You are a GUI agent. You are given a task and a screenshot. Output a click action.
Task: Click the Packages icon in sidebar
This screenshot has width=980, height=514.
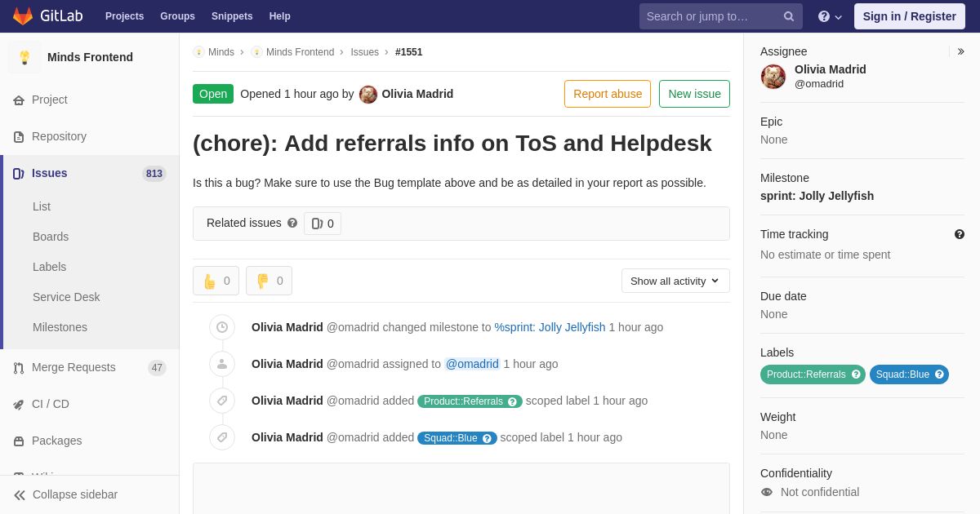[x=19, y=441]
